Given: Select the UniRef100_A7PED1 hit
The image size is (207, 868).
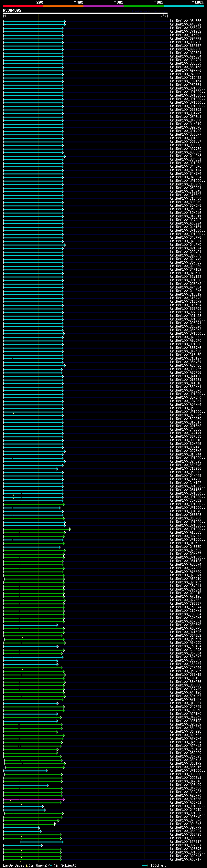Looking at the screenshot, I should coord(186,53).
